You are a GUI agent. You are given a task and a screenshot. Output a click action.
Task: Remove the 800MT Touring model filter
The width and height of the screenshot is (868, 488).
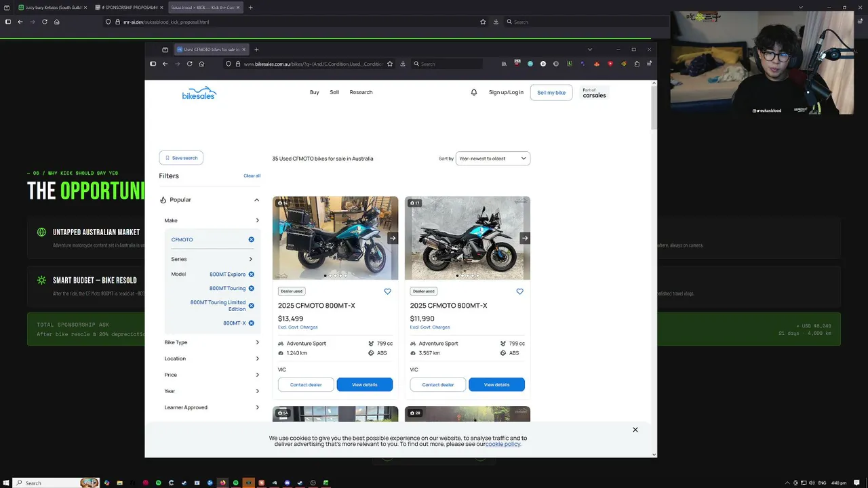tap(251, 289)
